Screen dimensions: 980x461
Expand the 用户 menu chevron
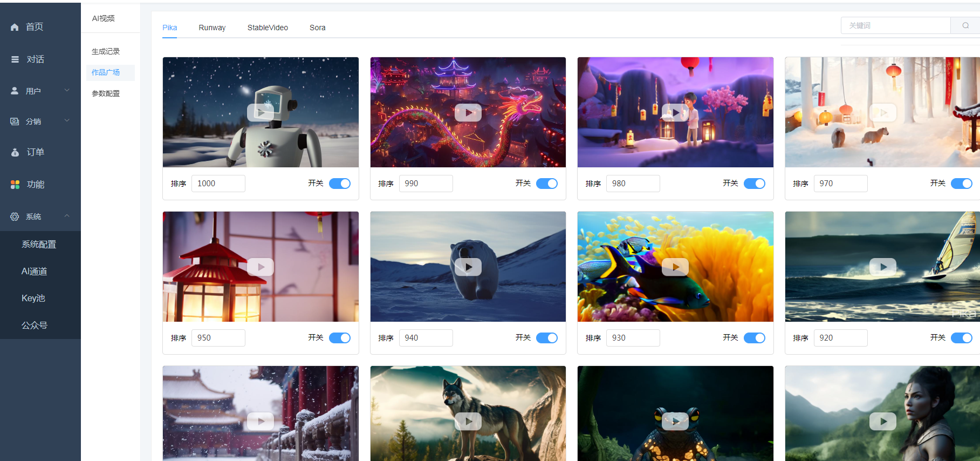coord(67,90)
